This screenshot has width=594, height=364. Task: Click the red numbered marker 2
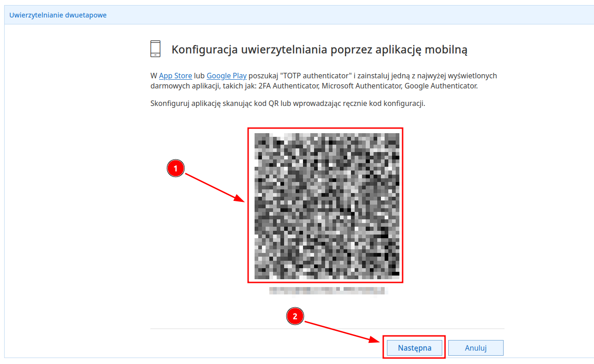tap(295, 317)
